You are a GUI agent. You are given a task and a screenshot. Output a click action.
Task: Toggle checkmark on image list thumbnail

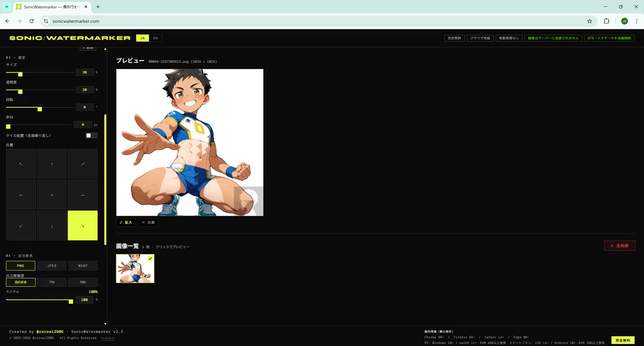[x=150, y=259]
